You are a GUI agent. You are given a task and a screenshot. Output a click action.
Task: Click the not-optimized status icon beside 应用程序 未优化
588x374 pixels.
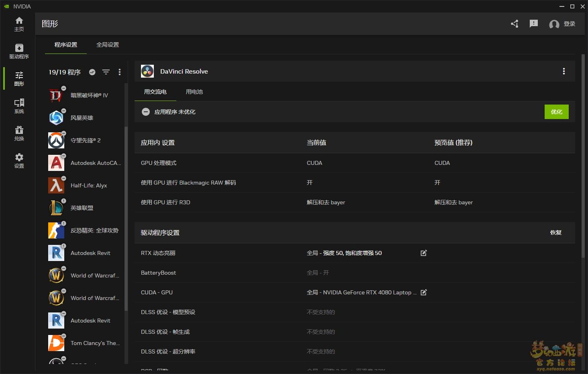click(x=146, y=112)
